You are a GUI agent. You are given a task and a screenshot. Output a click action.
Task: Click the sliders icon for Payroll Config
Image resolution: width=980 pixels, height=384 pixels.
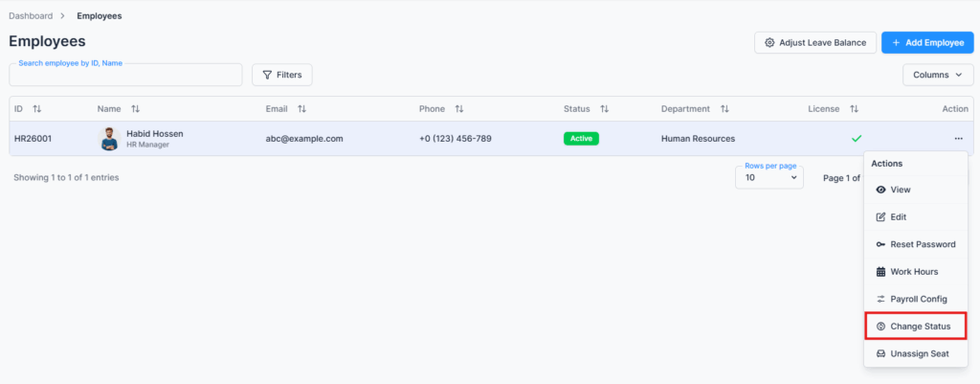pyautogui.click(x=880, y=299)
